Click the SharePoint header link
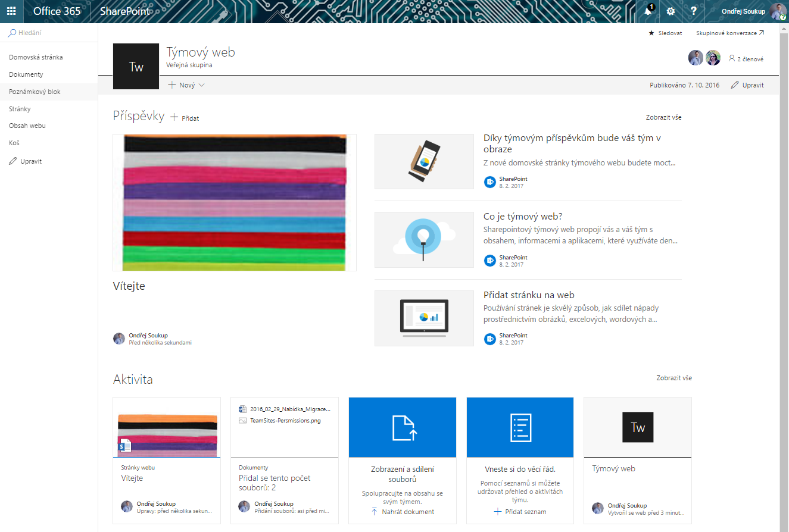This screenshot has width=789, height=532. 125,11
